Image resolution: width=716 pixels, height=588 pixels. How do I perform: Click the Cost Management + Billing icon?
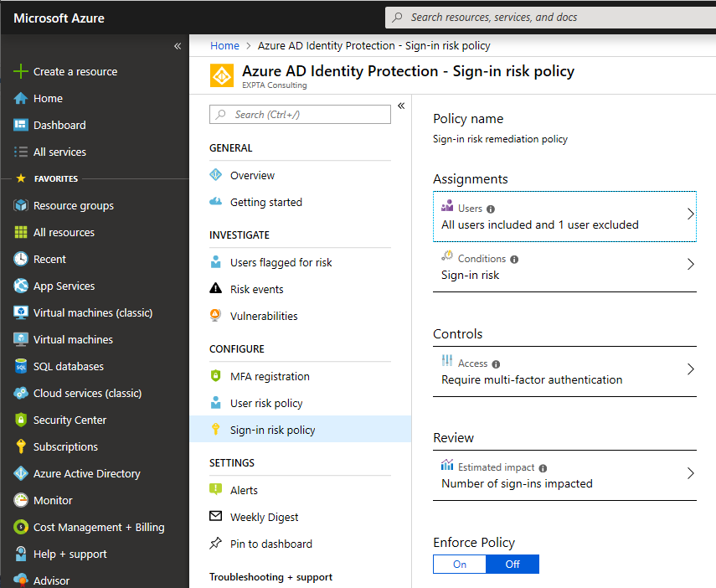21,527
